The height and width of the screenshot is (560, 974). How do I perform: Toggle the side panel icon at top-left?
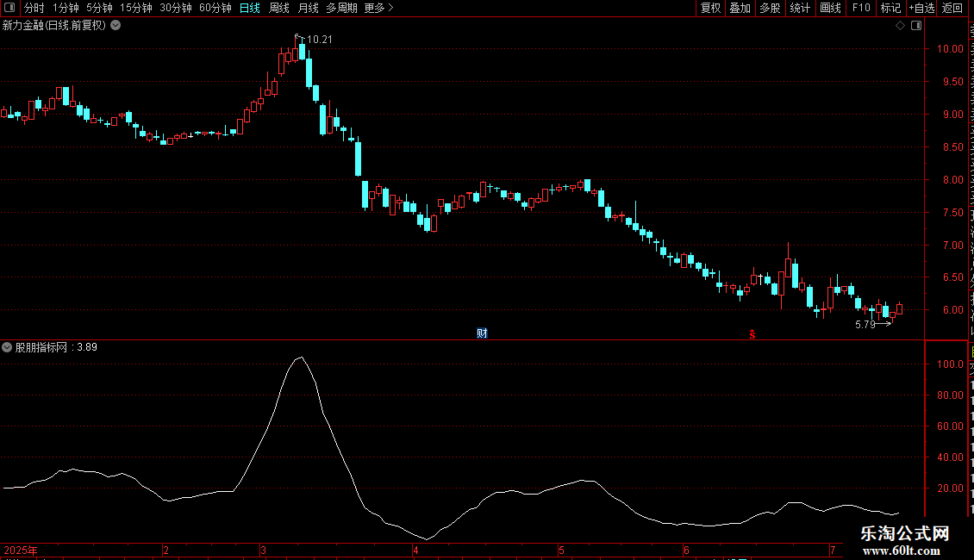[9, 8]
